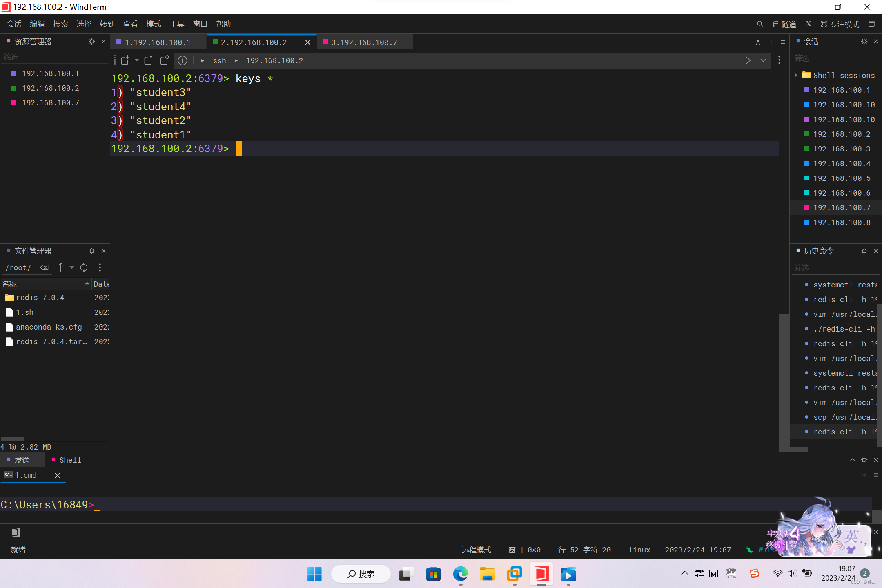
Task: Expand the Shell sessions folder
Action: 796,75
